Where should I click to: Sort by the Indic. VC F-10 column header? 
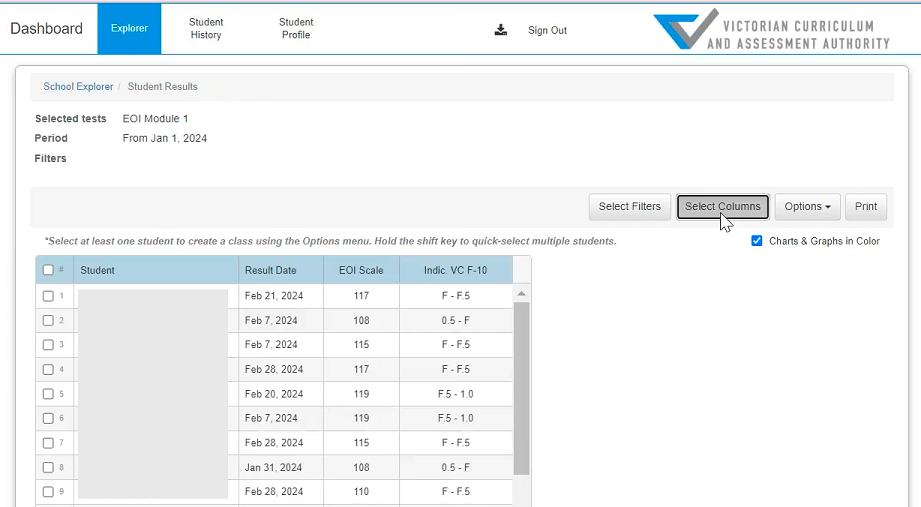click(x=456, y=270)
